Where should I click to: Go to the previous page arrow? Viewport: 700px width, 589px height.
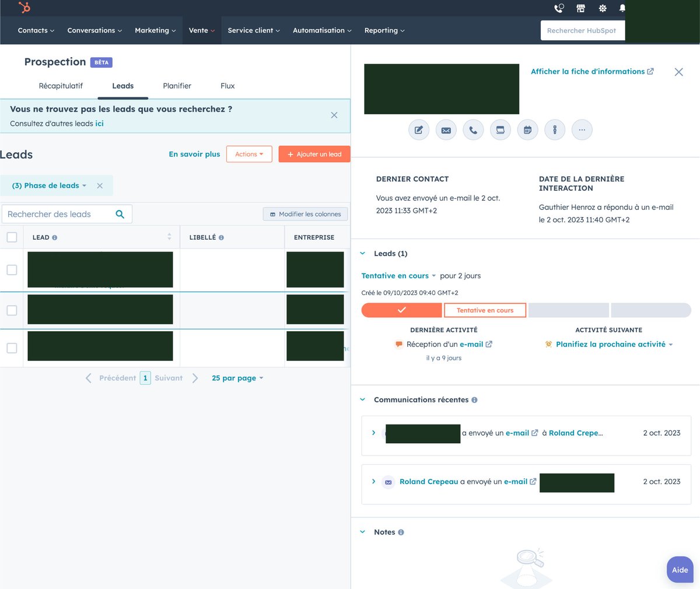pyautogui.click(x=89, y=378)
